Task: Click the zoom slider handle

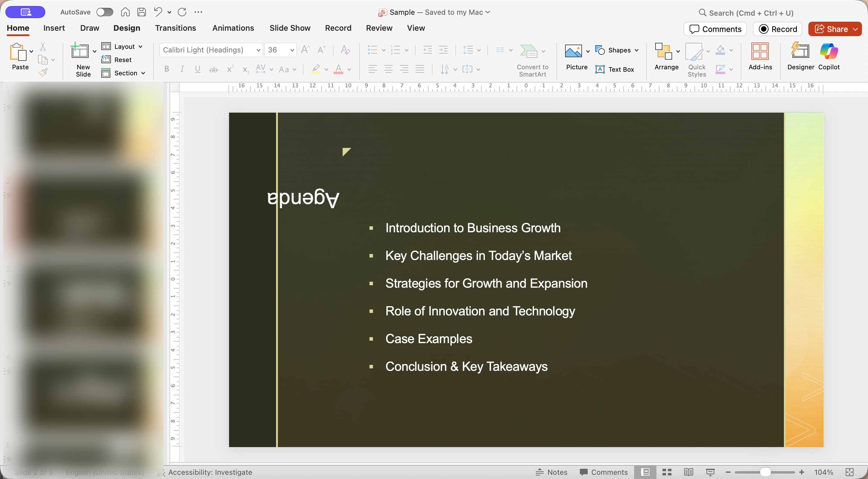Action: tap(765, 472)
